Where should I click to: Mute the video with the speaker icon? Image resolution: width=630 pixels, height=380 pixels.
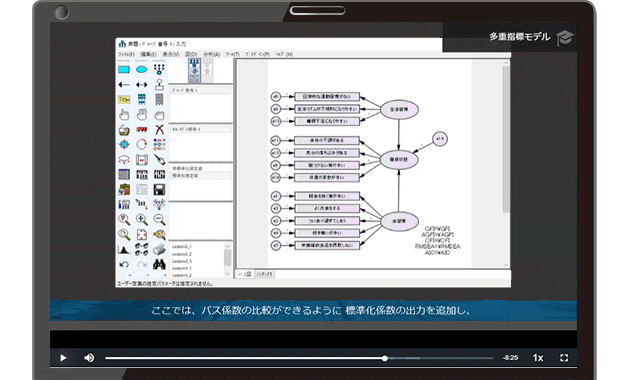89,358
